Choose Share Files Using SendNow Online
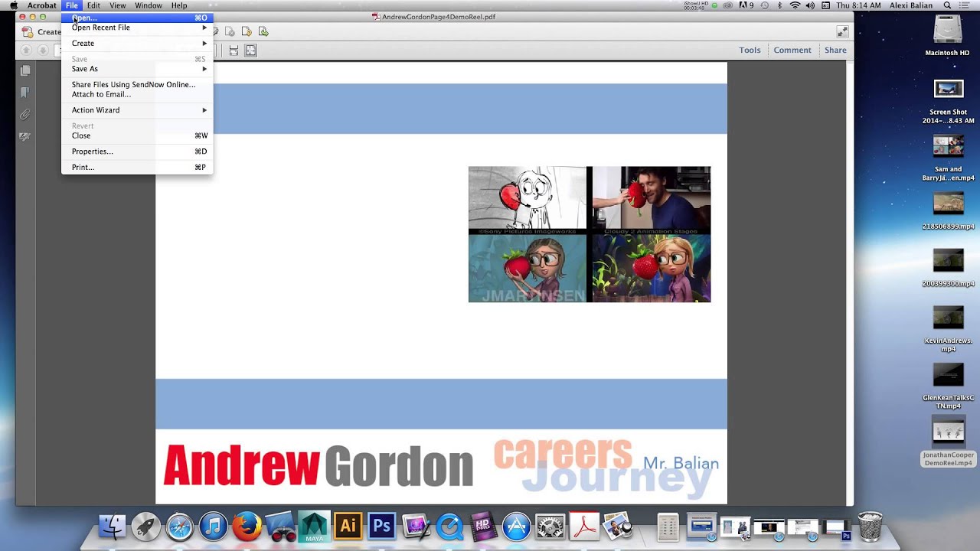Image resolution: width=980 pixels, height=551 pixels. point(137,85)
